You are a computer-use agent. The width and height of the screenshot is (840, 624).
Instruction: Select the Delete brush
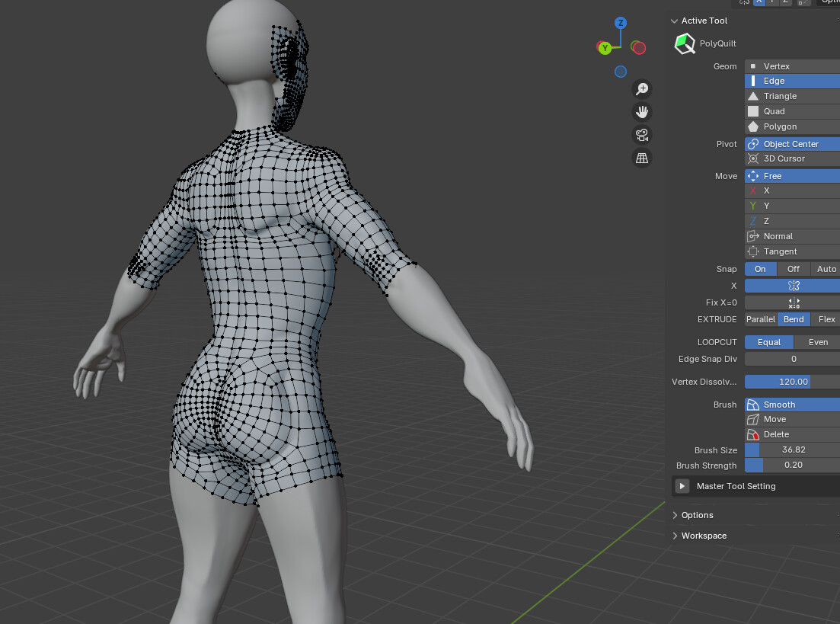coord(792,434)
